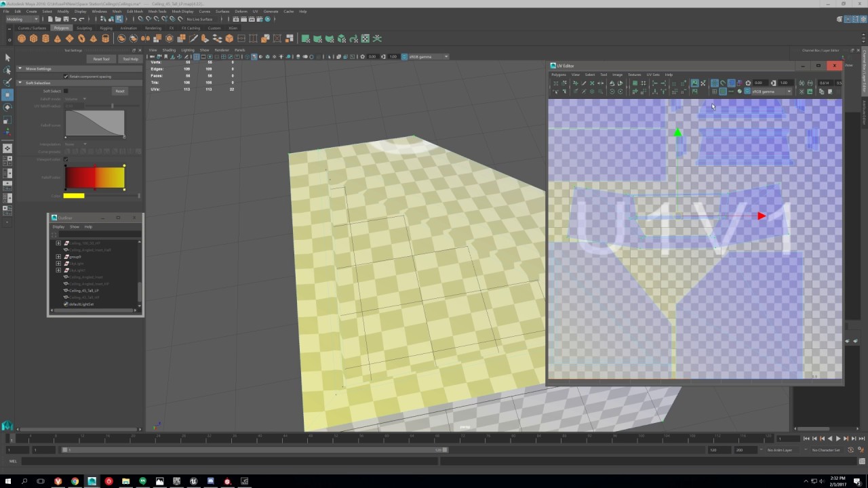Screen dimensions: 868x488
Task: Open the Falloff mode dropdown
Action: point(75,99)
